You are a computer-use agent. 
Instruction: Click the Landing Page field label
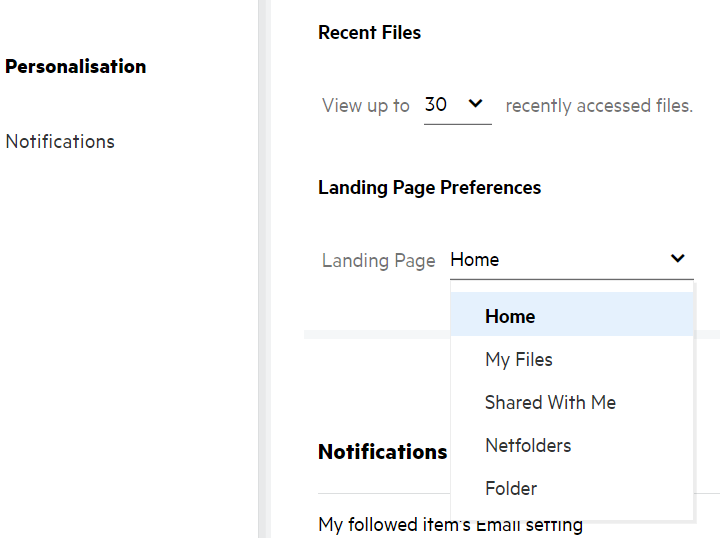[378, 261]
